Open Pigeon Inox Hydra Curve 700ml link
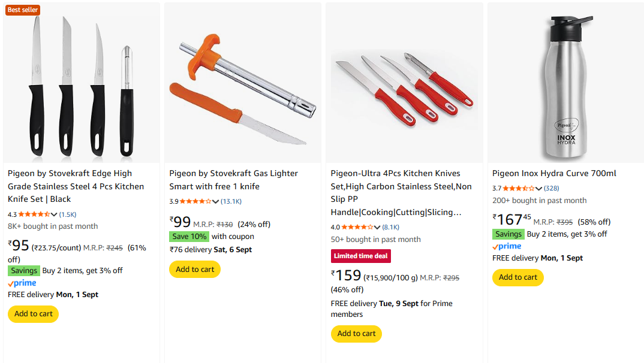Image resolution: width=644 pixels, height=363 pixels. tap(554, 173)
